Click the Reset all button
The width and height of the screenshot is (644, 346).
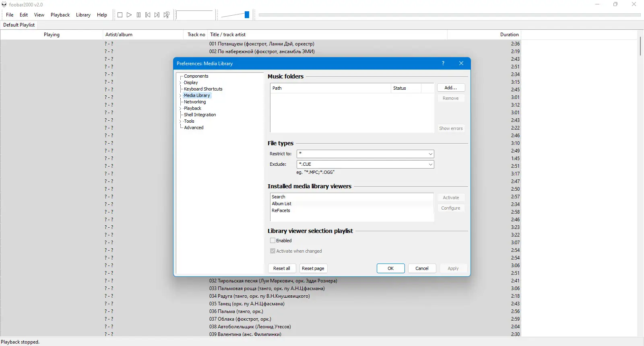tap(282, 268)
